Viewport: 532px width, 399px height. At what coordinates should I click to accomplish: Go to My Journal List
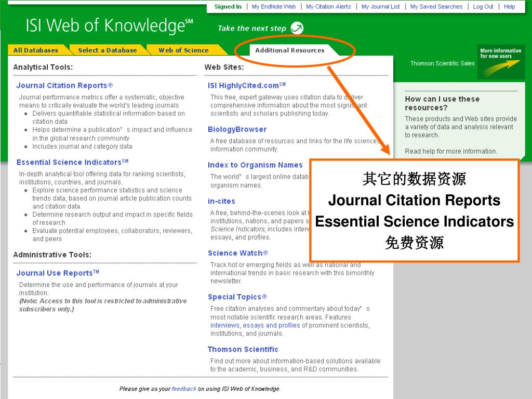point(380,6)
